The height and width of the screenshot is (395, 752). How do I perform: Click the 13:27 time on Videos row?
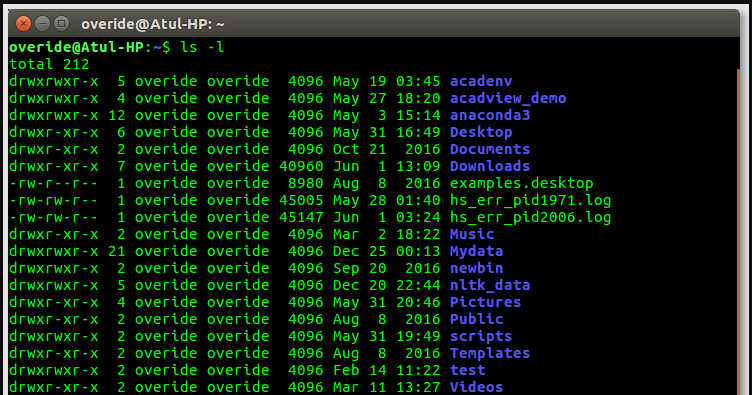418,387
